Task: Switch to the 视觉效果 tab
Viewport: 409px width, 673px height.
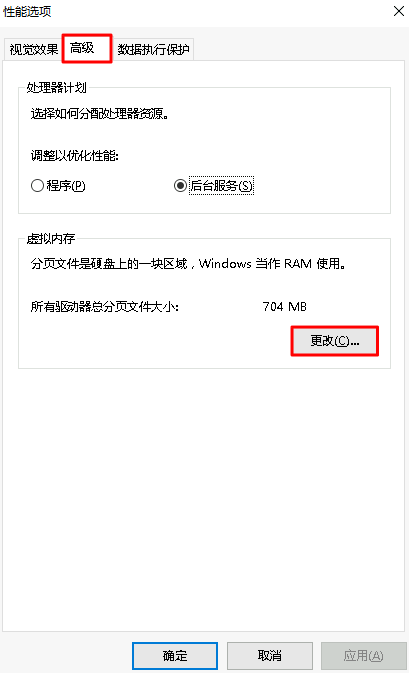Action: 33,49
